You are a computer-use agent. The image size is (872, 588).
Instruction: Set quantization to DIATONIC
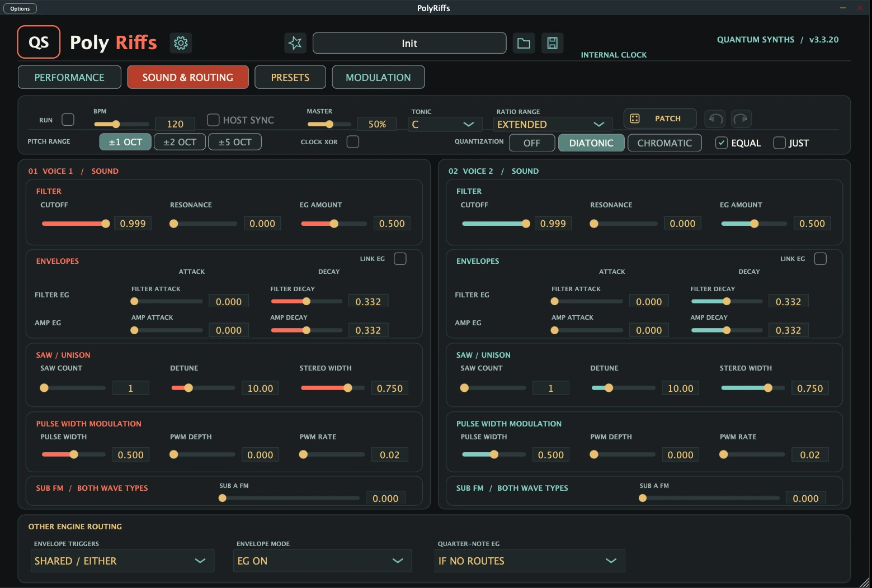(x=591, y=143)
